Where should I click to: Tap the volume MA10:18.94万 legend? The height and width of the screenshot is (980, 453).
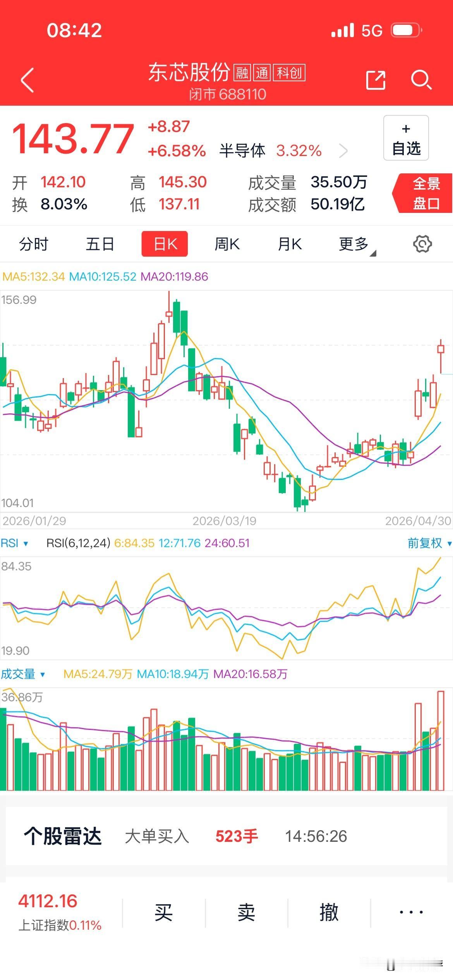pyautogui.click(x=173, y=674)
